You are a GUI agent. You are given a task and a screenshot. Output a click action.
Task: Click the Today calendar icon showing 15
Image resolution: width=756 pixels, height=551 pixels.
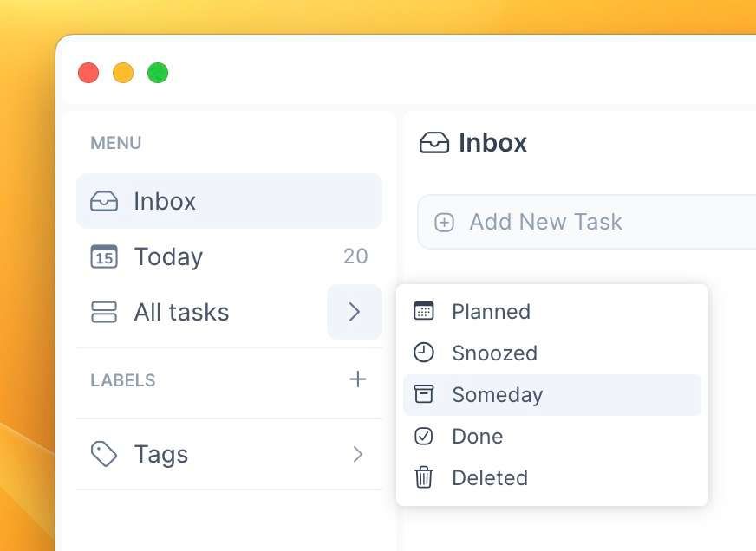click(104, 256)
